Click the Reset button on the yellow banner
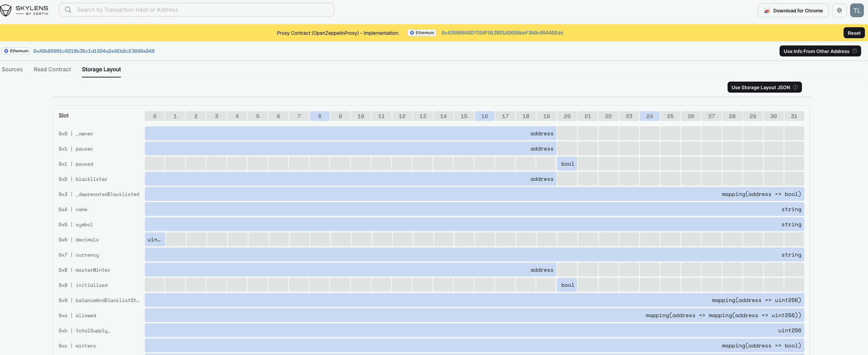Image resolution: width=868 pixels, height=355 pixels. point(854,33)
